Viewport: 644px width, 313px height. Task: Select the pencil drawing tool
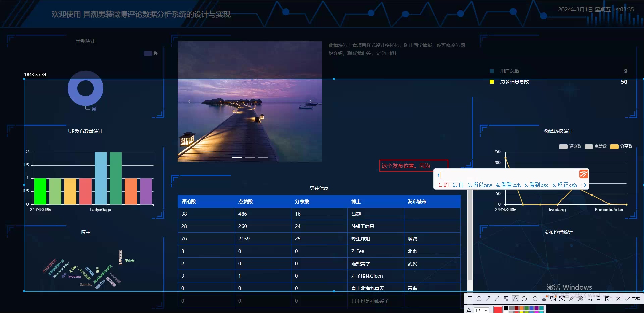point(497,299)
